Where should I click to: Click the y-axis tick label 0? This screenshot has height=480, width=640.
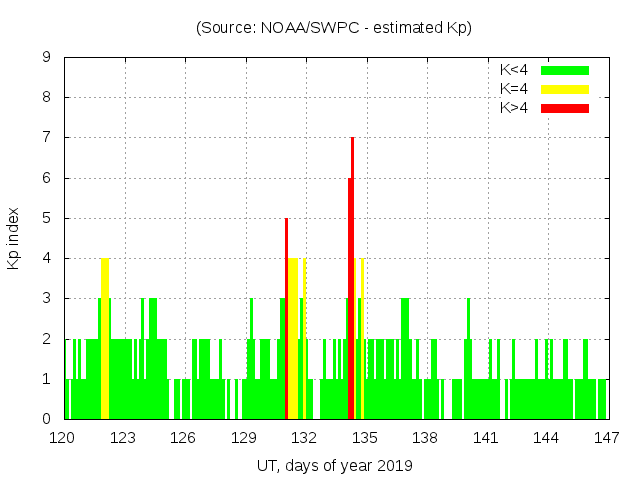click(47, 419)
